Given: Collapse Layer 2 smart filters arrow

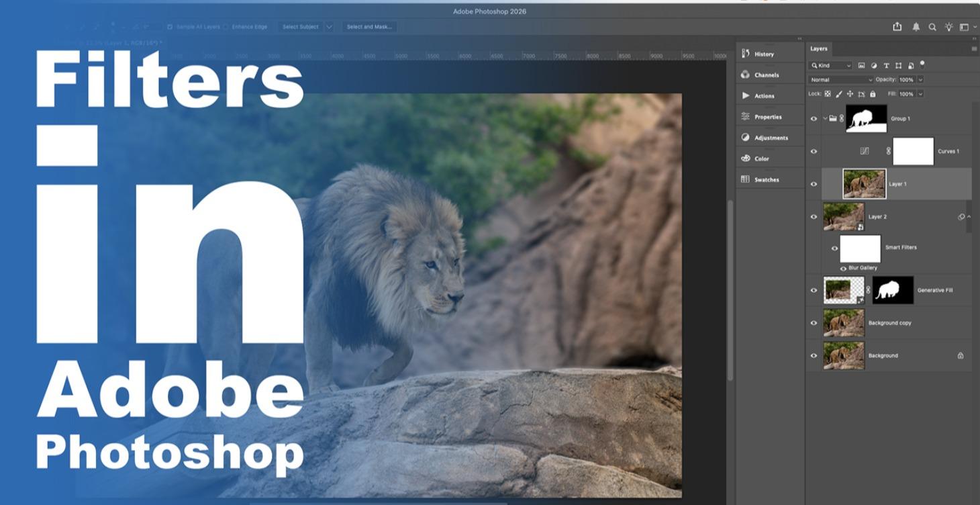Looking at the screenshot, I should point(969,217).
